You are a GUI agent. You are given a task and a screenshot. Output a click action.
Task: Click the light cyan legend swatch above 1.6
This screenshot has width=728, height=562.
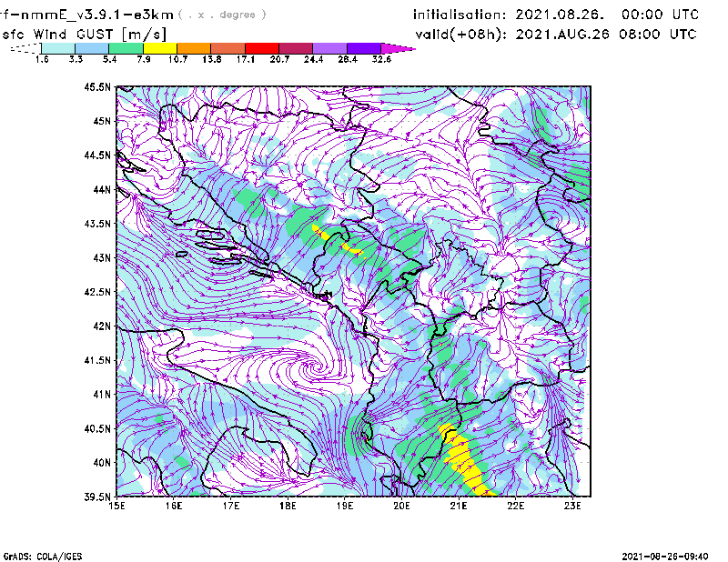(x=58, y=48)
